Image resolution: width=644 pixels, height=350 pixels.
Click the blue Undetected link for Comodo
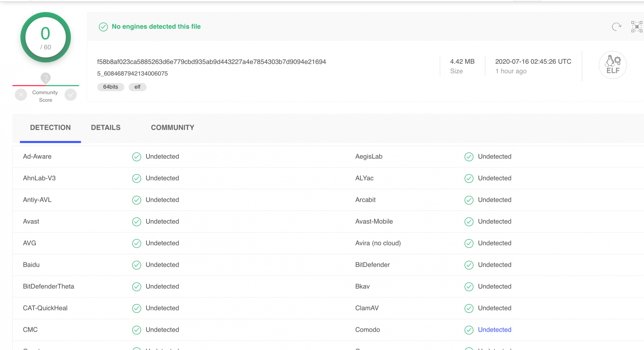(494, 330)
